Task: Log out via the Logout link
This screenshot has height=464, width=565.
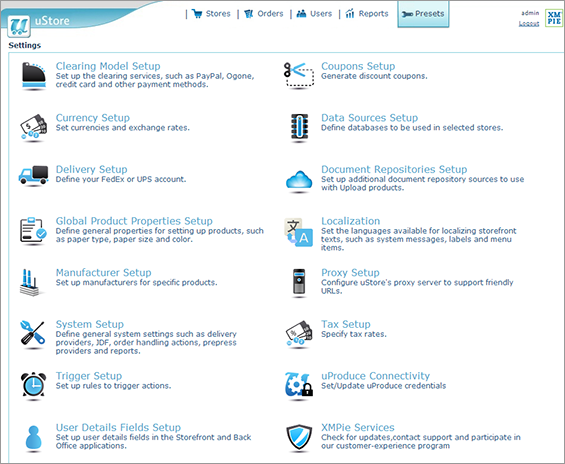Action: tap(529, 23)
